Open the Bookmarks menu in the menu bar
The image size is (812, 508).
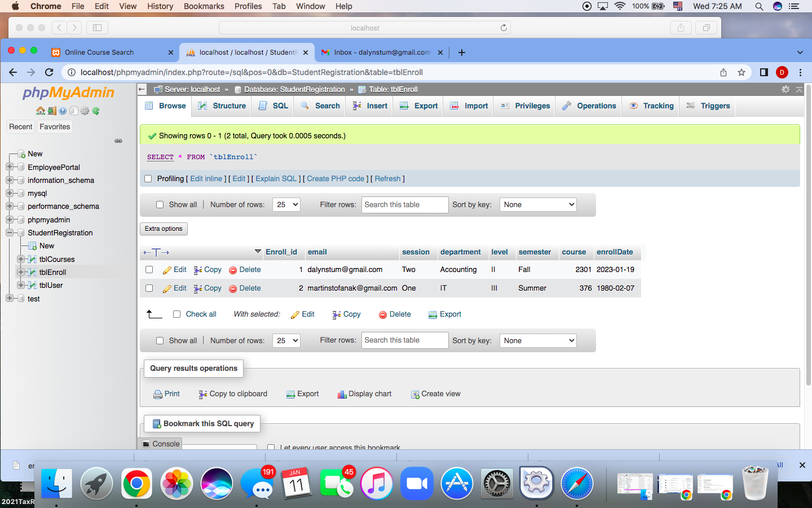click(x=204, y=6)
